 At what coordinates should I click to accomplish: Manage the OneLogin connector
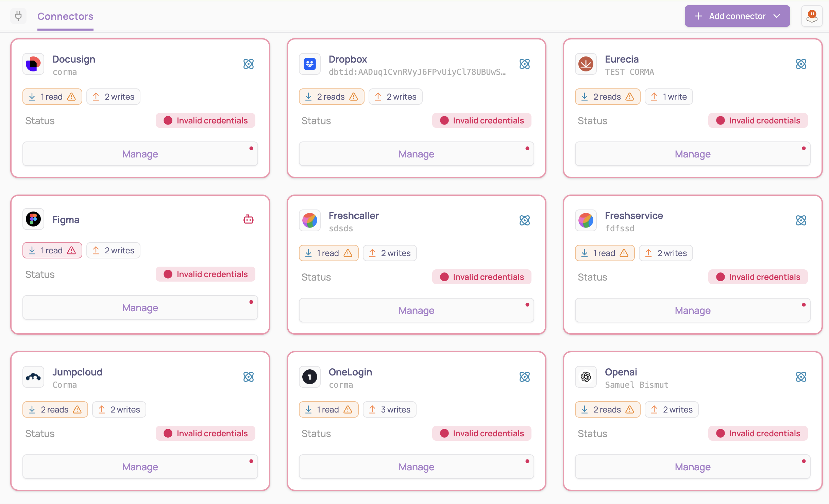click(x=416, y=467)
